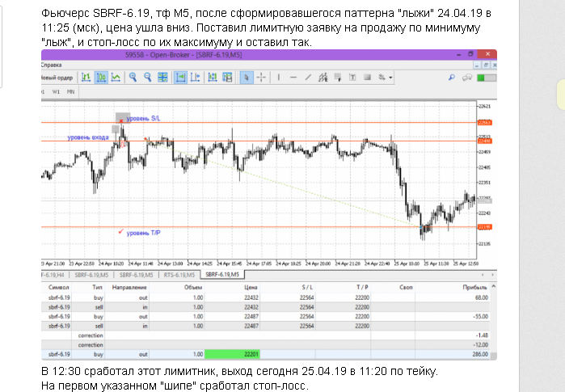Select the active SBRF-6.19,M5 chart tab

pyautogui.click(x=222, y=275)
